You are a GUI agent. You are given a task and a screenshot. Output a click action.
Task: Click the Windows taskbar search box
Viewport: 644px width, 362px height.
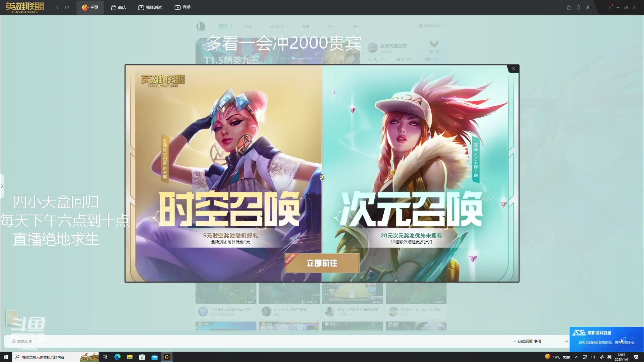click(56, 357)
